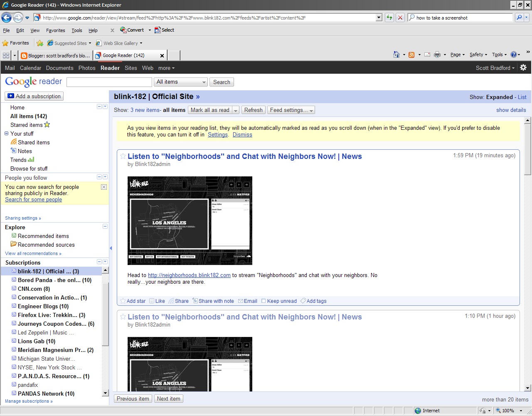Open the browser Help icon
Screen dimensions: 532x416
coord(513,54)
